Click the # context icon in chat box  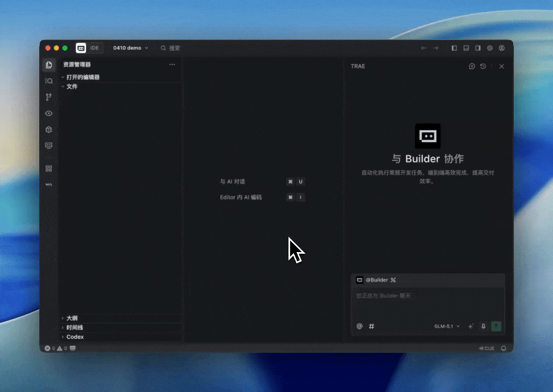click(371, 326)
